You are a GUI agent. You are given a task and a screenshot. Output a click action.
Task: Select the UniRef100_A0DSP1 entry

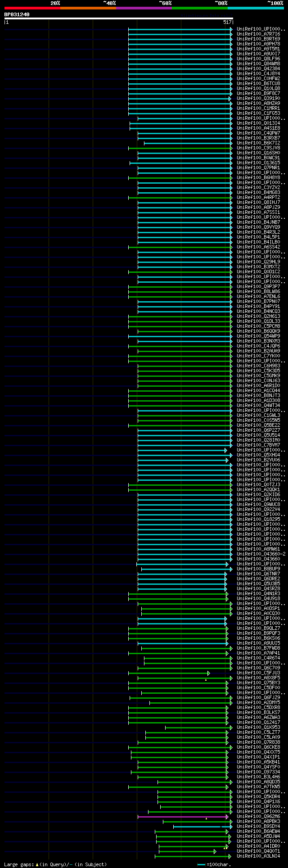click(258, 609)
